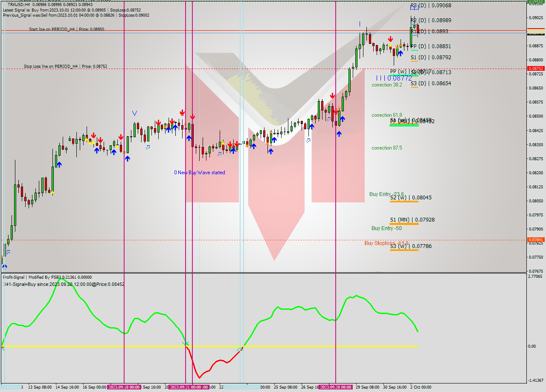Click a hollow blue breakout arrow on the chart
The height and width of the screenshot is (392, 546).
148,148
